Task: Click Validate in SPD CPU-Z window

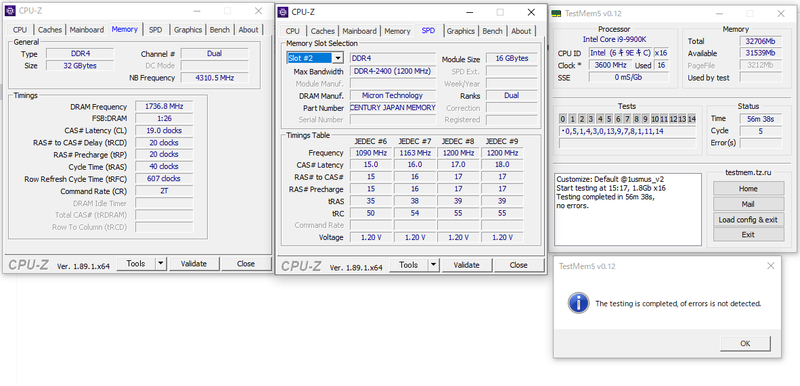Action: [467, 265]
